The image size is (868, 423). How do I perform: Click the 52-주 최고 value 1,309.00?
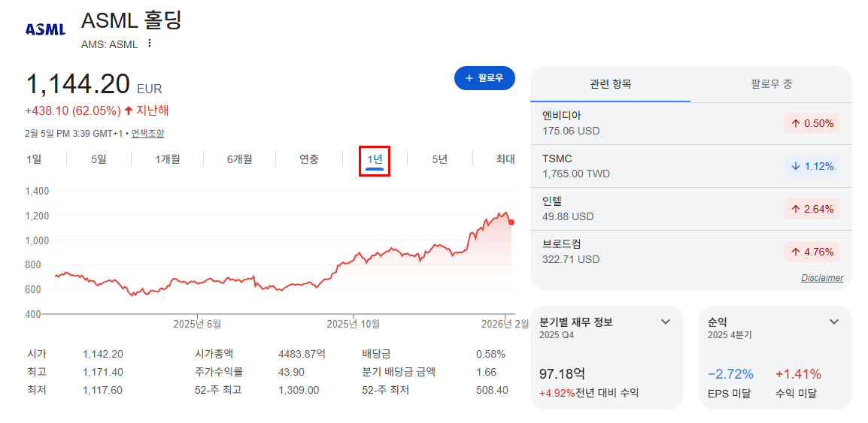pyautogui.click(x=299, y=390)
